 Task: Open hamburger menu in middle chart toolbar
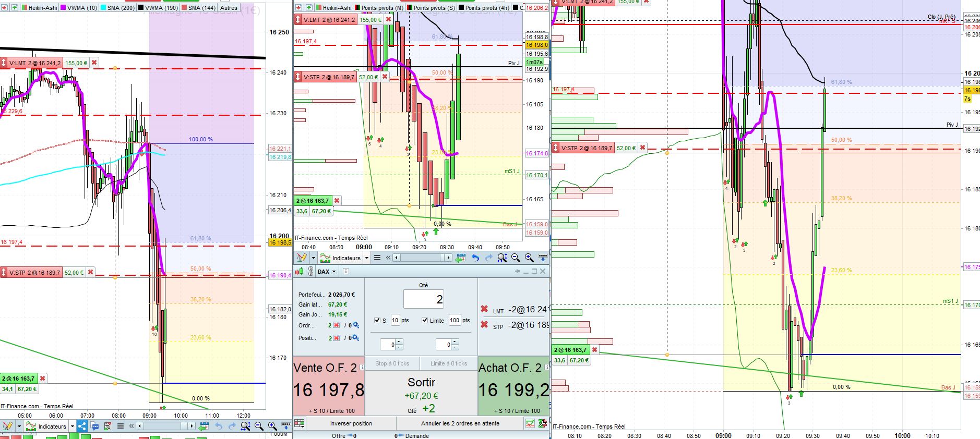point(377,258)
